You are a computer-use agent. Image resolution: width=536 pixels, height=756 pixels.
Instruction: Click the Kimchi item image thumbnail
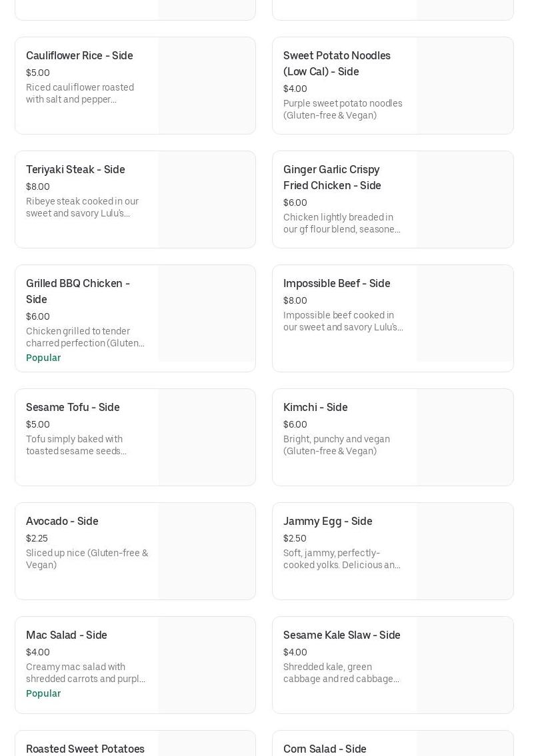coord(465,437)
